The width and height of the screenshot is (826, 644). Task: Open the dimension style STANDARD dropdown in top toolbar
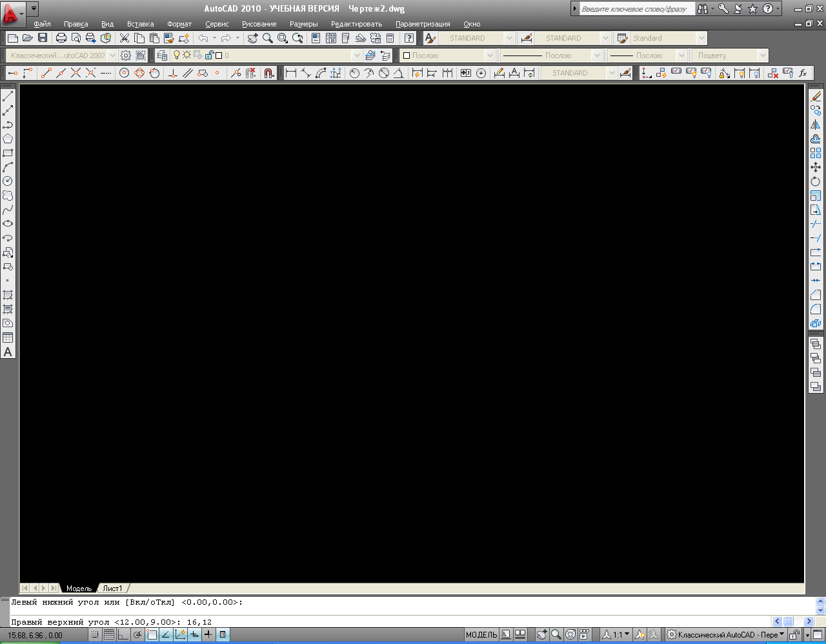tap(605, 38)
